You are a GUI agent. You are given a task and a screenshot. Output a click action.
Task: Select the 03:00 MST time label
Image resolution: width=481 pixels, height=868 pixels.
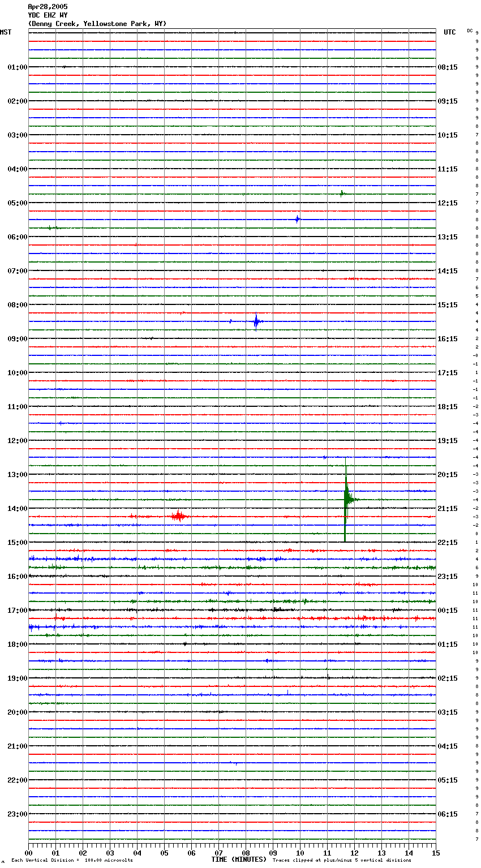tap(18, 135)
